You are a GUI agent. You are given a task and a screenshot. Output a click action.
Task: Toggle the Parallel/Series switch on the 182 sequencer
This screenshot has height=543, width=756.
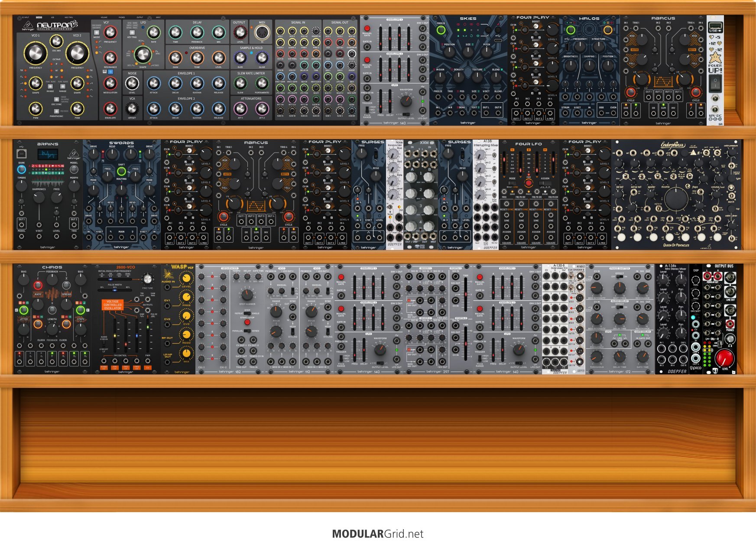click(247, 331)
